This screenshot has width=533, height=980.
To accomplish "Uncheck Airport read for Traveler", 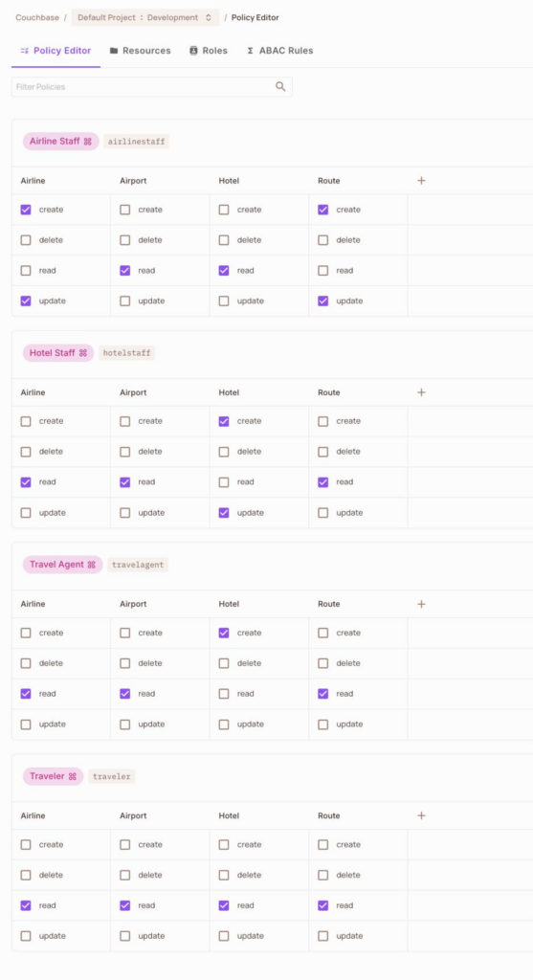I will coord(125,905).
